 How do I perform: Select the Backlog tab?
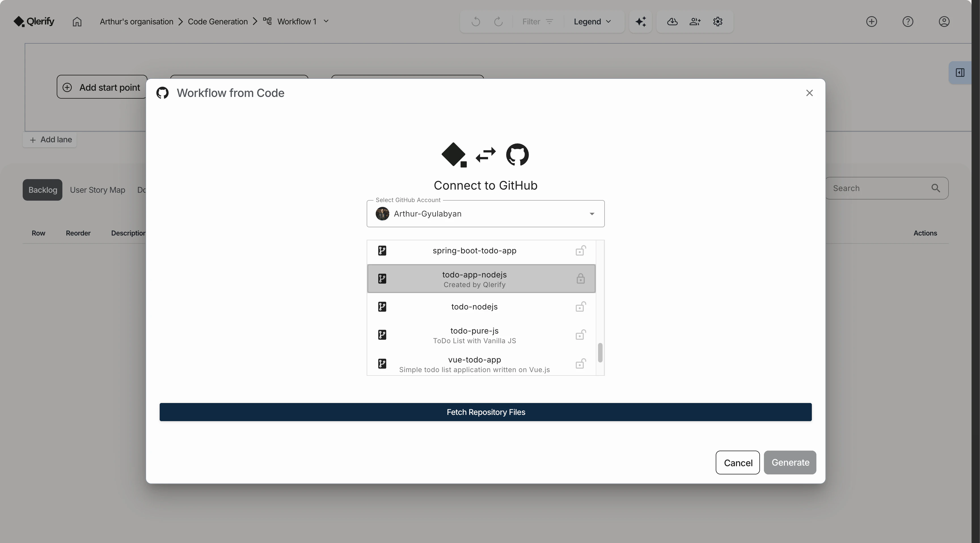42,189
